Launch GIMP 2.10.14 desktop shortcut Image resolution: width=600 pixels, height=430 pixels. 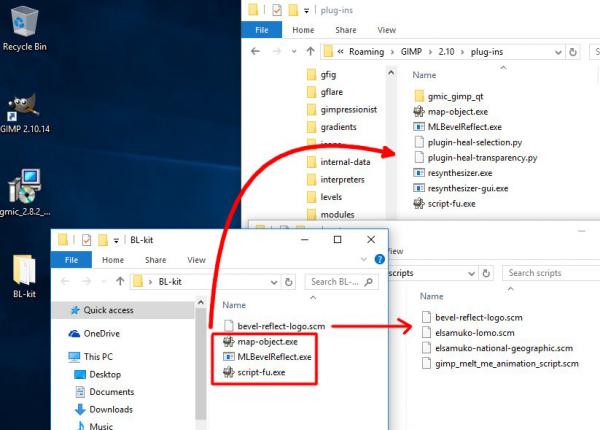coord(24,113)
